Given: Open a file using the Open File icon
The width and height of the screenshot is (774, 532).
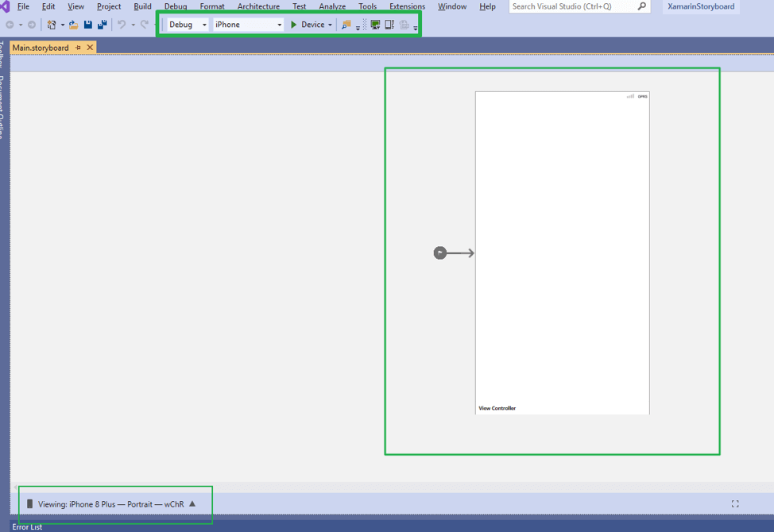Looking at the screenshot, I should pyautogui.click(x=72, y=25).
